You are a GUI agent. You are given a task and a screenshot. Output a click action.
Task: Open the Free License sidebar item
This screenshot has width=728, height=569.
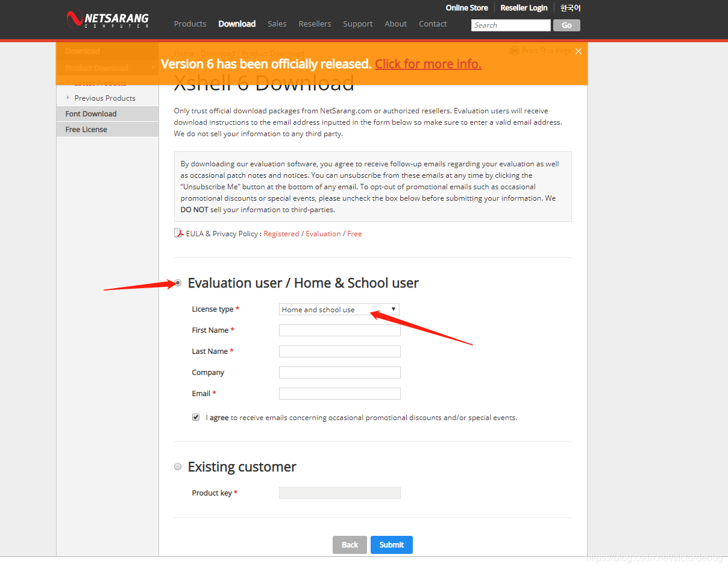(x=107, y=129)
